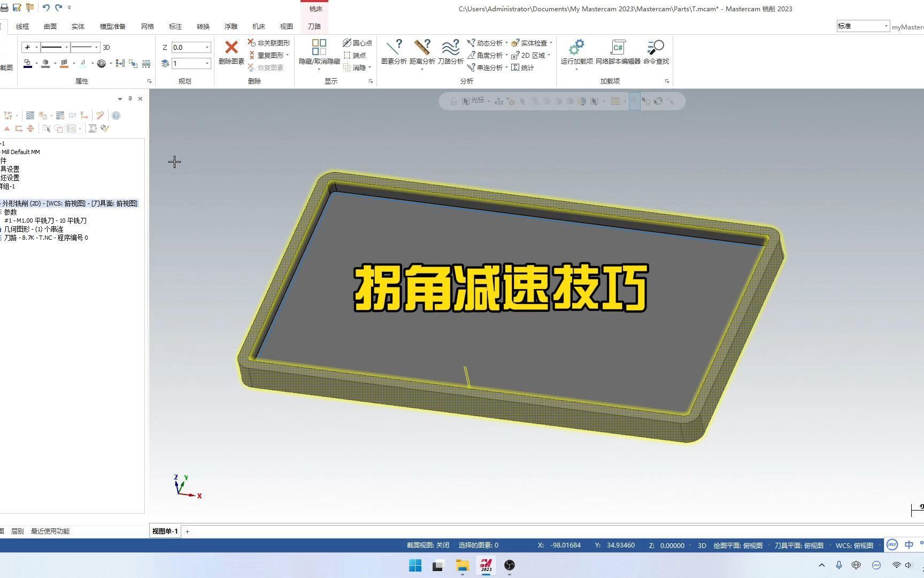Launch the 刀路分析 toolpath analysis tool
924x578 pixels.
[450, 52]
